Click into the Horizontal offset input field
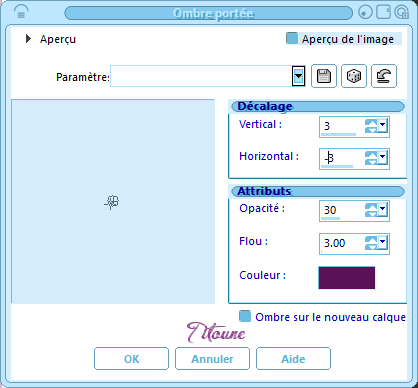 tap(342, 158)
